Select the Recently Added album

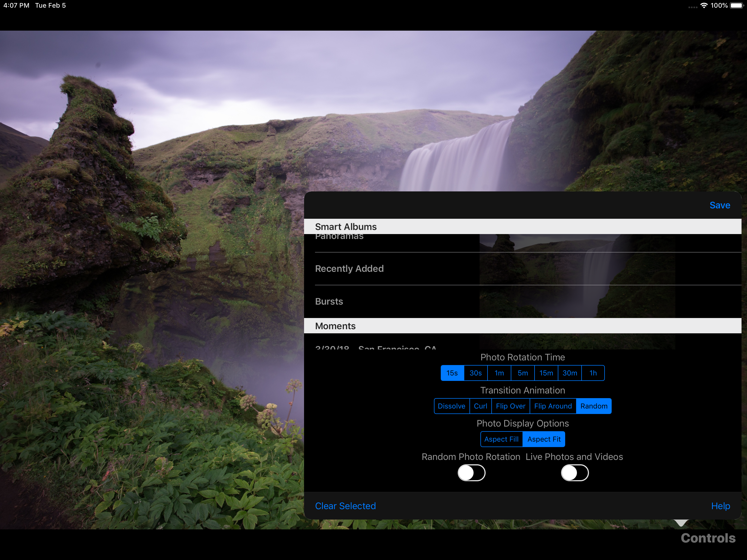349,269
